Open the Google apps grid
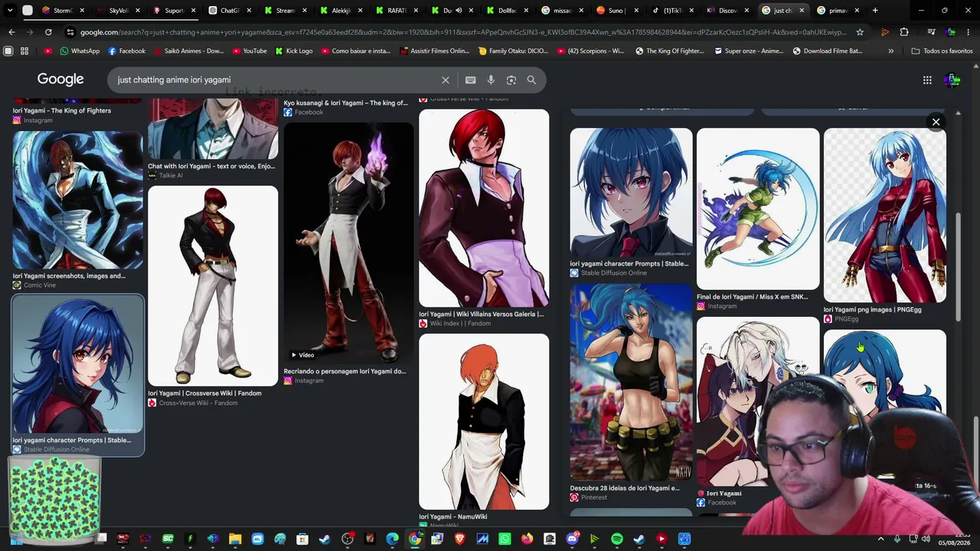 [x=927, y=80]
